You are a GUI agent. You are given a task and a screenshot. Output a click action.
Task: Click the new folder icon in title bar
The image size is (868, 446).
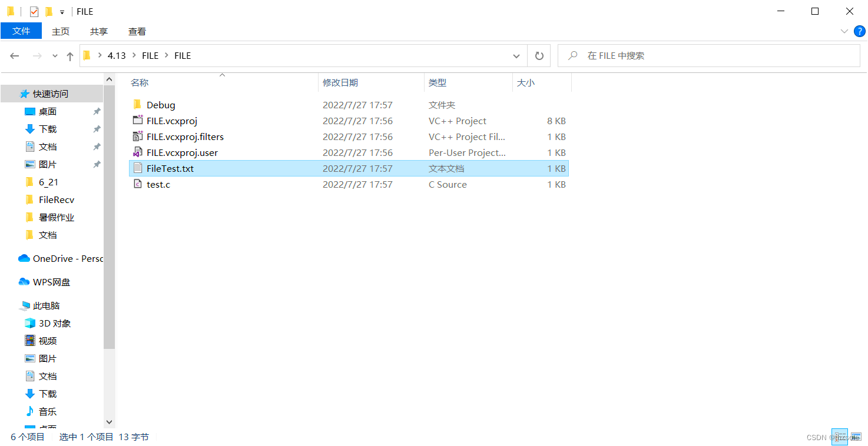coord(49,11)
